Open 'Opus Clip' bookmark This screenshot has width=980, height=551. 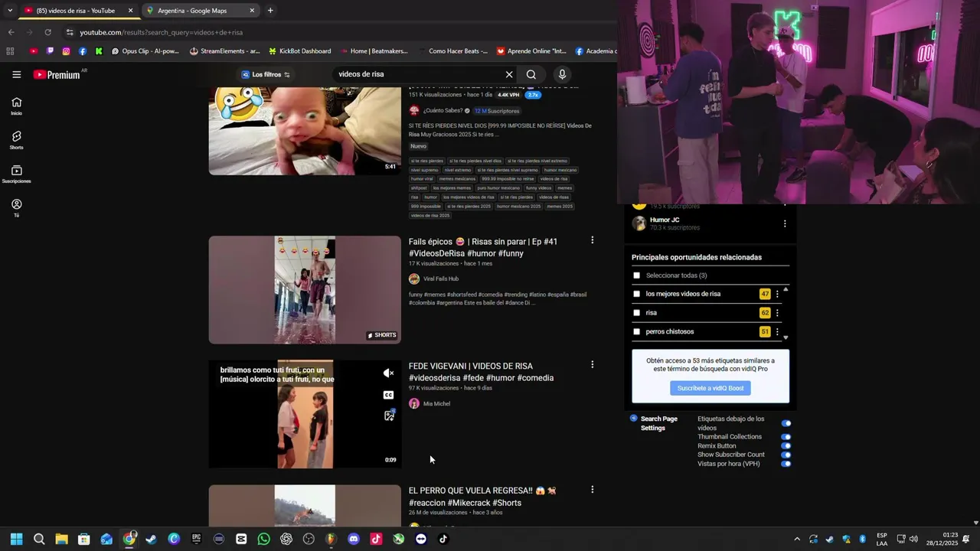tap(145, 51)
